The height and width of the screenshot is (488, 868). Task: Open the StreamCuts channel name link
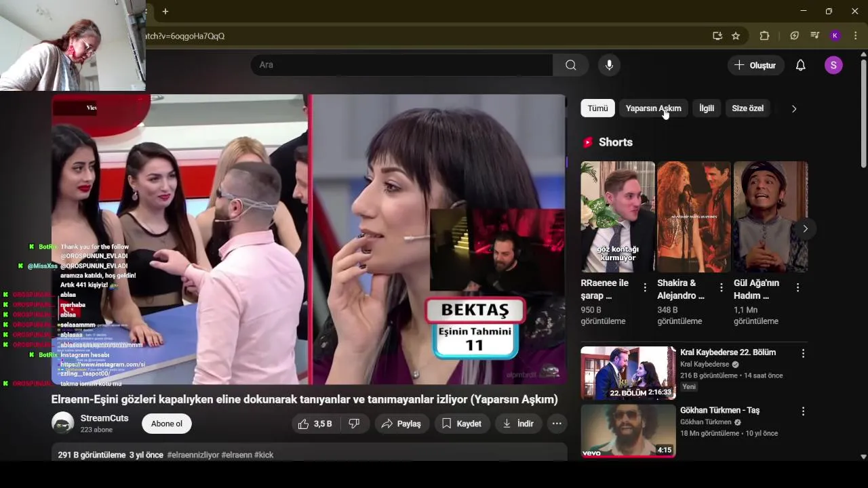(104, 418)
